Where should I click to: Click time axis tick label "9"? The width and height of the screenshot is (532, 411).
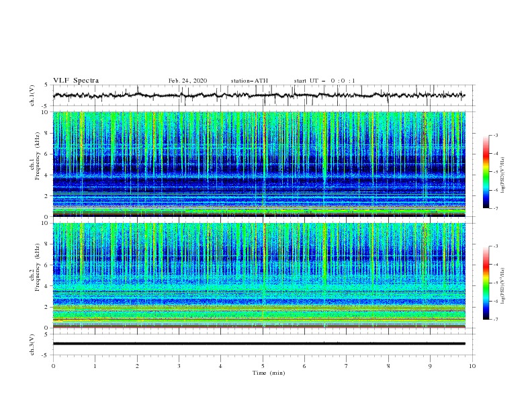click(x=430, y=366)
